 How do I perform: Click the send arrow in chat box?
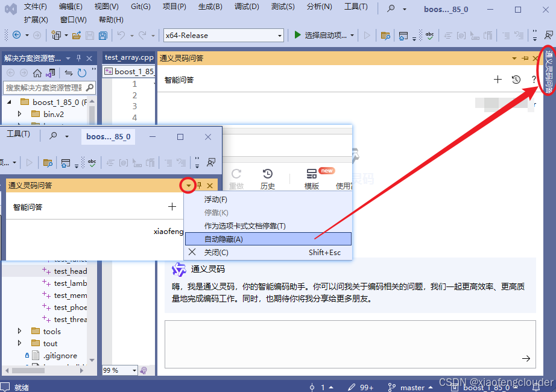tap(526, 359)
